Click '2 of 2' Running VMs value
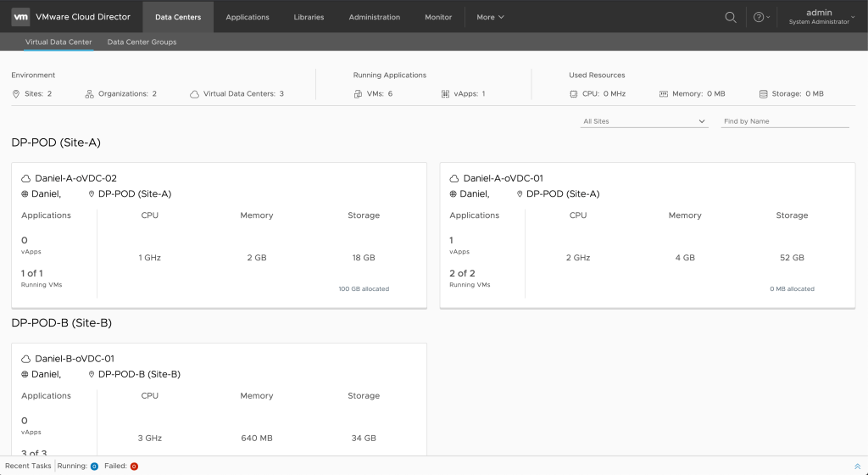This screenshot has width=868, height=475. [x=462, y=273]
